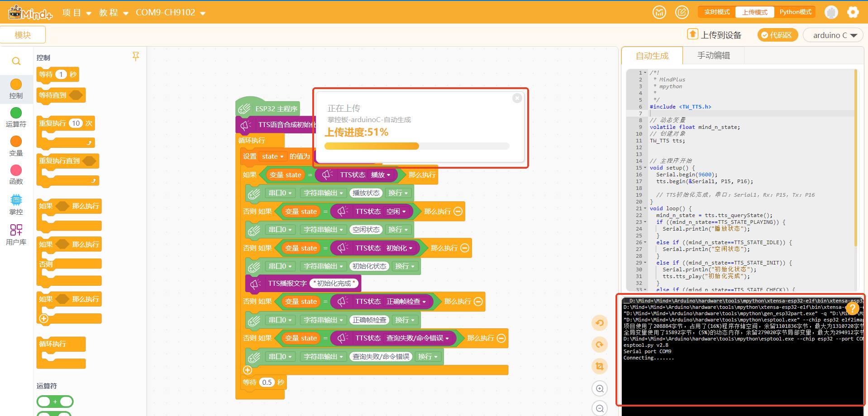Open the COM9-CH9102 port dropdown
This screenshot has height=416, width=868.
pyautogui.click(x=171, y=13)
